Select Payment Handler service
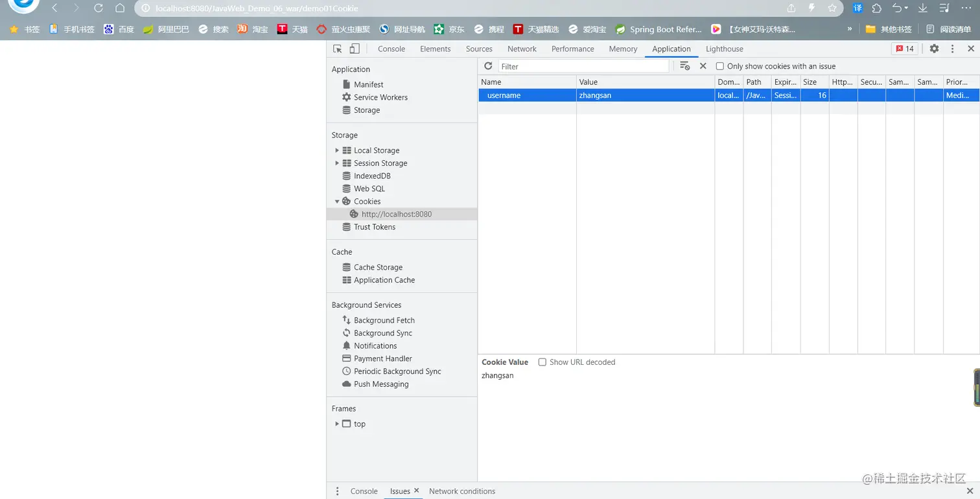Image resolution: width=980 pixels, height=499 pixels. click(x=382, y=358)
